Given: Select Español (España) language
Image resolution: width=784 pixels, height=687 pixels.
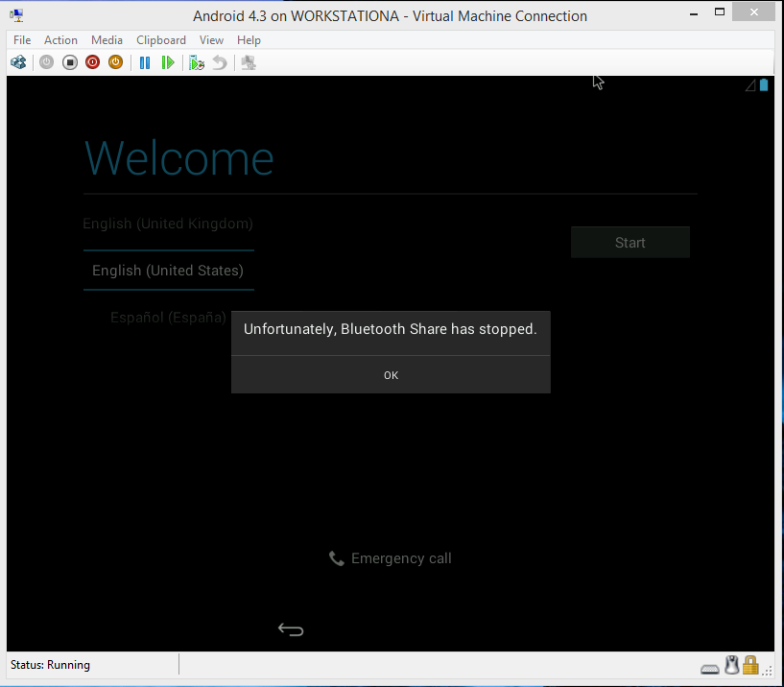Looking at the screenshot, I should click(x=168, y=318).
